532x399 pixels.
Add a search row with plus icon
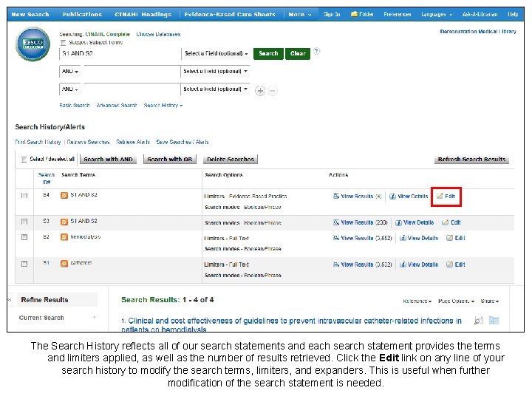point(260,91)
